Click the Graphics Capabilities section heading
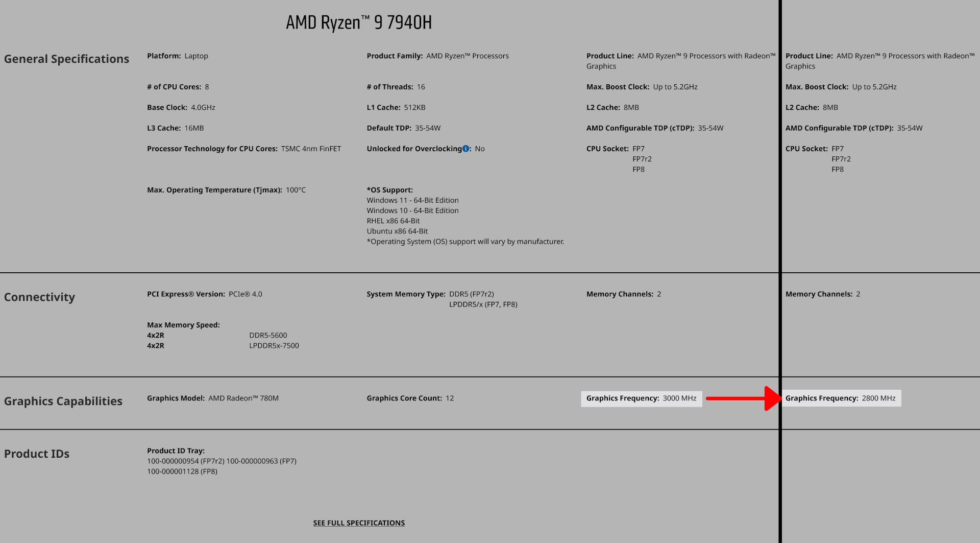This screenshot has width=980, height=543. [x=63, y=402]
